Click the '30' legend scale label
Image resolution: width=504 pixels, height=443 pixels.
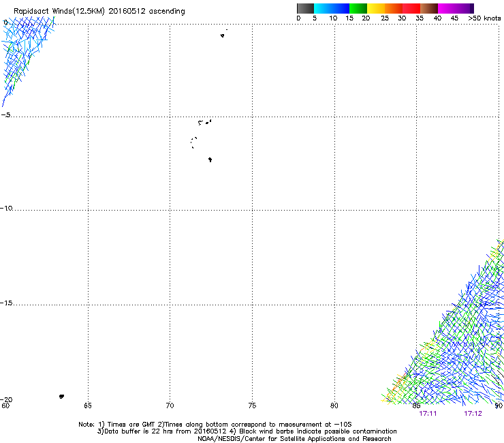point(402,18)
